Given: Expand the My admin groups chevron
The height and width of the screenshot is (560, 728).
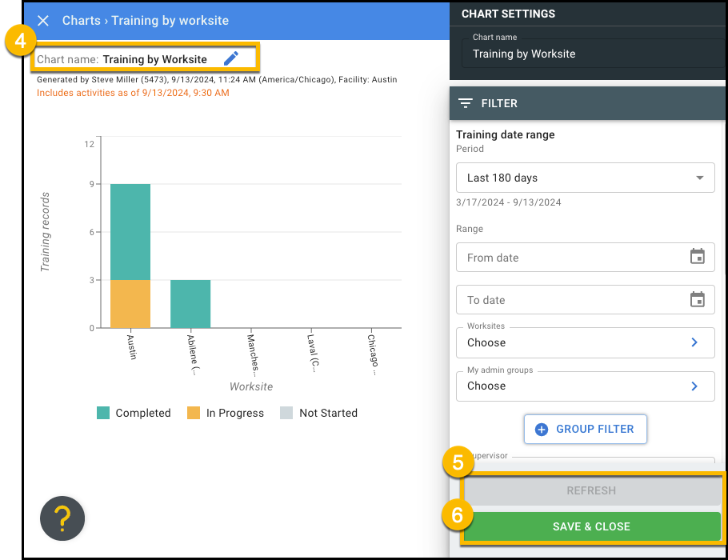Looking at the screenshot, I should click(x=694, y=386).
